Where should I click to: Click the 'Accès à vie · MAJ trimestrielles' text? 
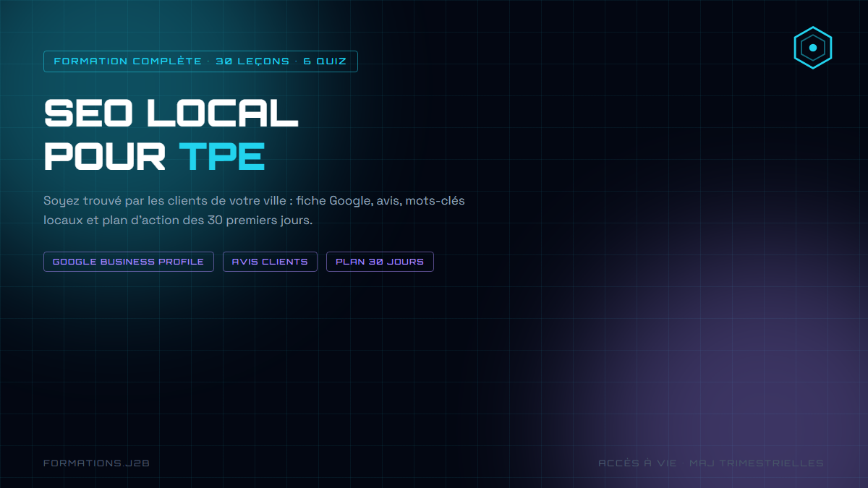[x=711, y=463]
